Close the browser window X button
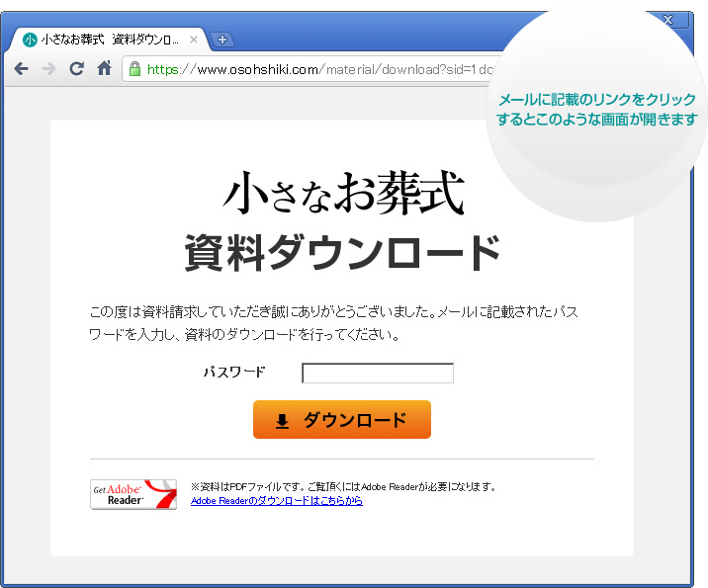Image resolution: width=708 pixels, height=588 pixels. tap(668, 20)
